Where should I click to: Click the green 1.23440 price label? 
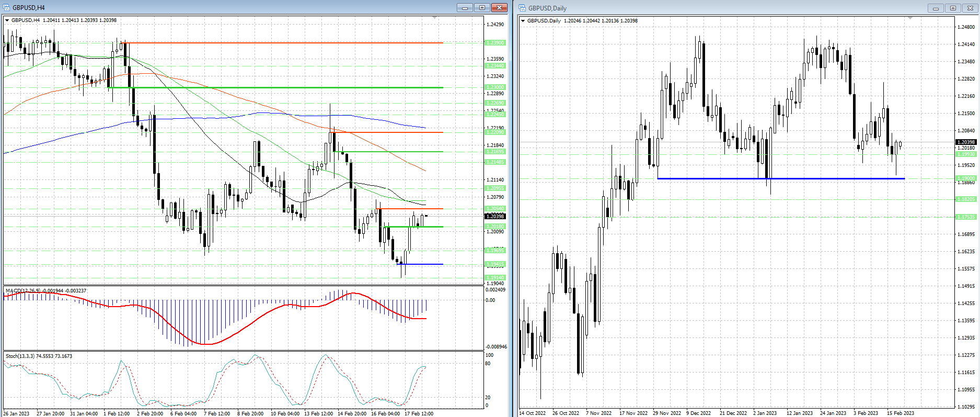(x=495, y=66)
